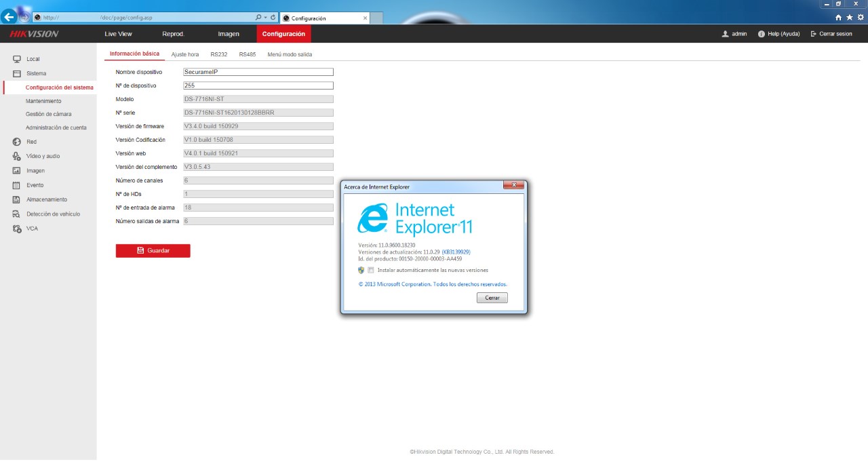This screenshot has width=868, height=470.
Task: Switch to the RS485 sub-tab
Action: 248,54
